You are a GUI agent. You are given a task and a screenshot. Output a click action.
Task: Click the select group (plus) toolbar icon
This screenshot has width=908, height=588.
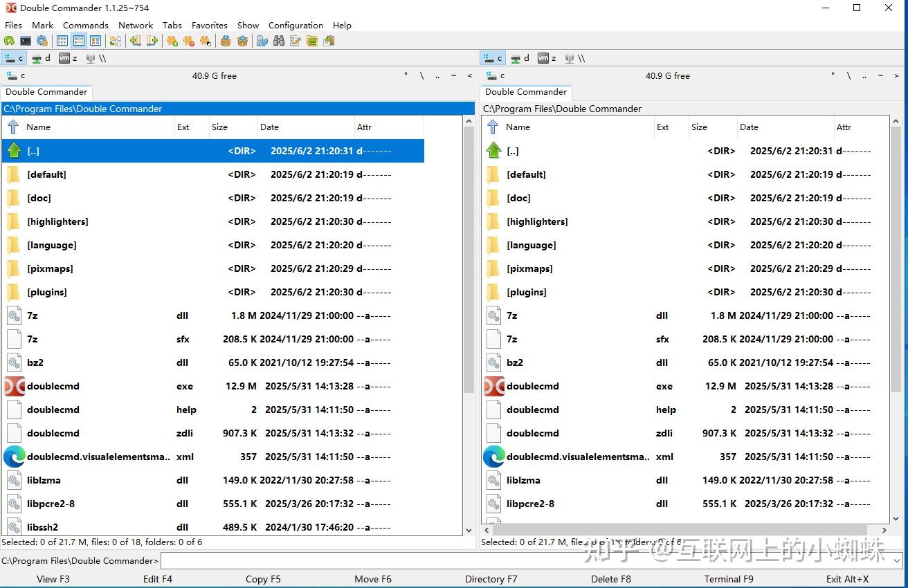(172, 41)
